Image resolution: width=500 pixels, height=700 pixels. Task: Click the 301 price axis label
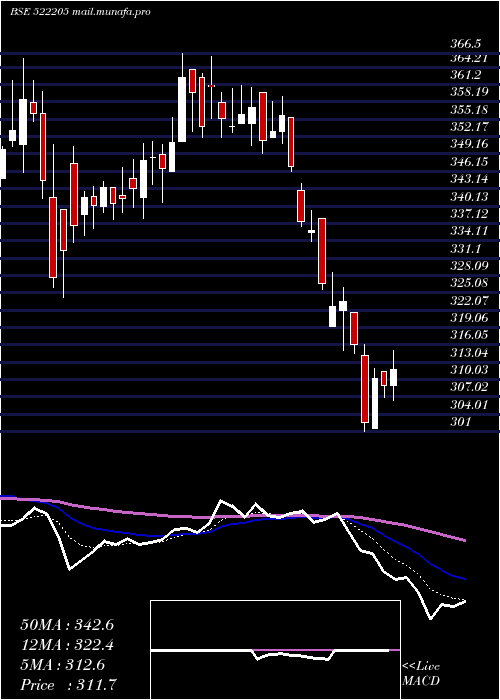click(460, 422)
